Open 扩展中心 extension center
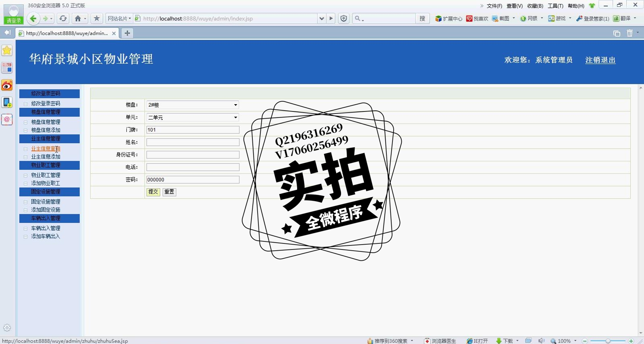The height and width of the screenshot is (344, 644). pyautogui.click(x=448, y=19)
